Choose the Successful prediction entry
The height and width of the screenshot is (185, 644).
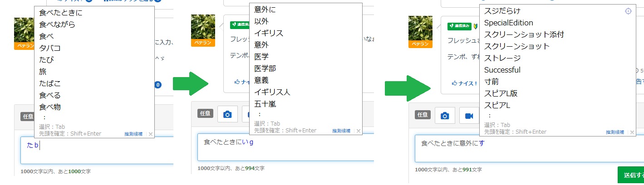(x=502, y=70)
